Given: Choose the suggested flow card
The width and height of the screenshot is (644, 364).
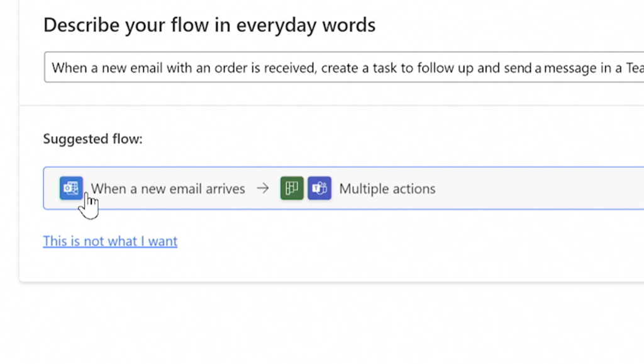Looking at the screenshot, I should 503,188.
